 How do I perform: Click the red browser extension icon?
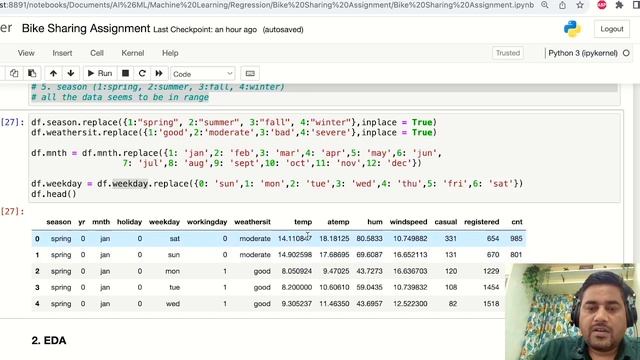click(602, 5)
